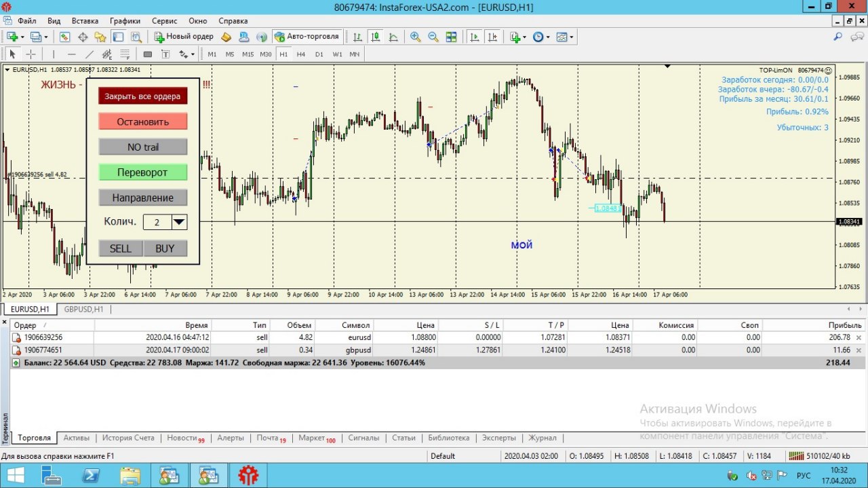Open the Журнал terminal tab
Image resolution: width=868 pixels, height=488 pixels.
542,438
